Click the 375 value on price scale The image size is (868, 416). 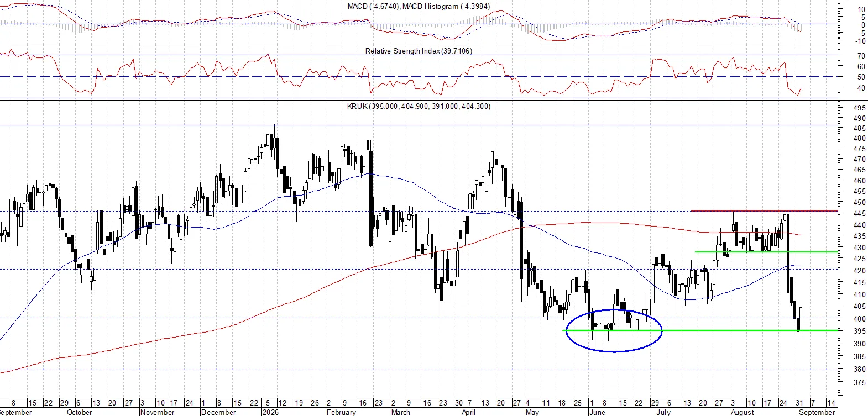click(860, 382)
